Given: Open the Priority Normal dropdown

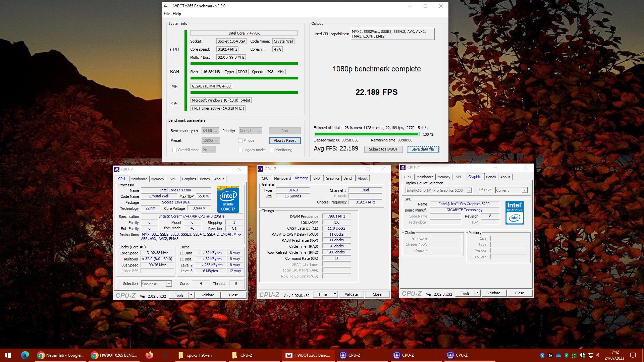Looking at the screenshot, I should 250,131.
